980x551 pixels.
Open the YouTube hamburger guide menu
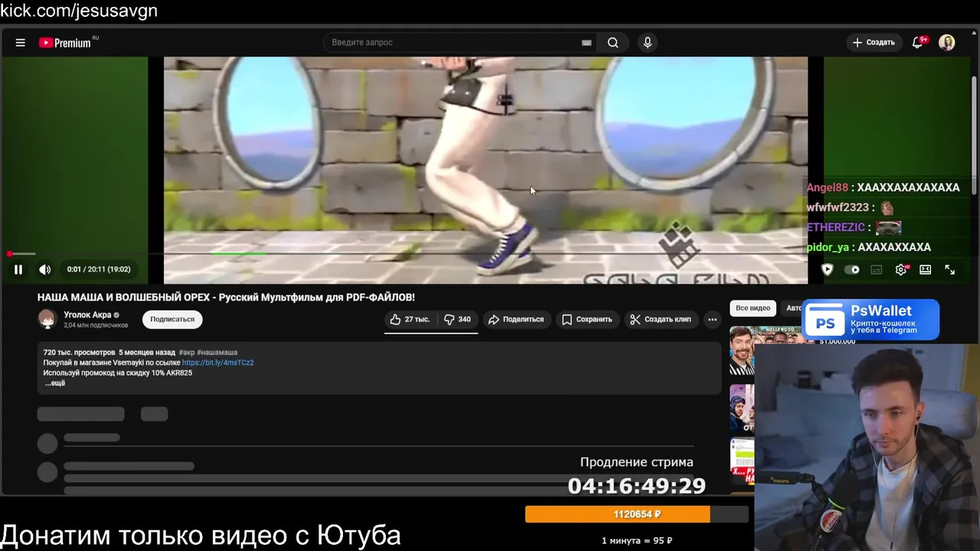(21, 43)
